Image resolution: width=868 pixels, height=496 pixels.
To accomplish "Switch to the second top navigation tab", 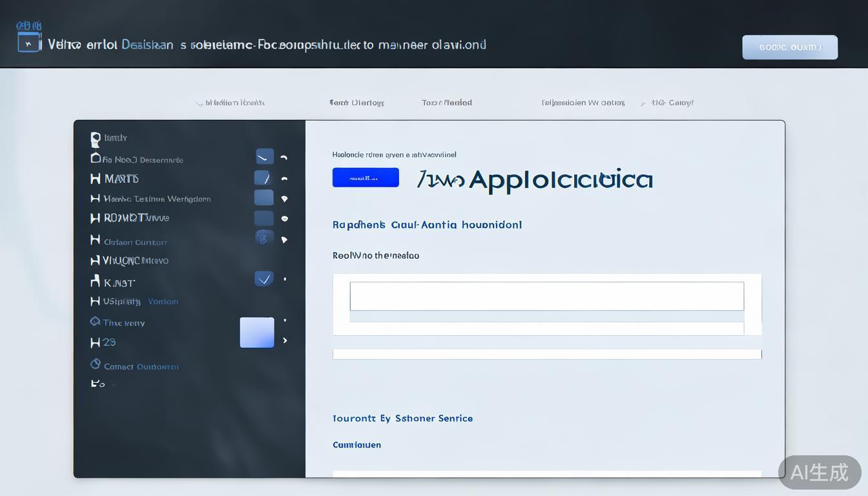I will click(x=356, y=103).
